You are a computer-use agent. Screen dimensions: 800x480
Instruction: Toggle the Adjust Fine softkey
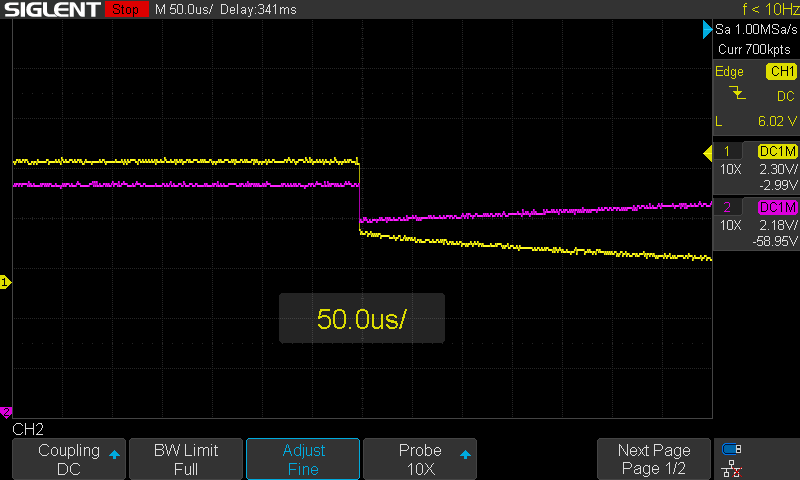click(x=303, y=459)
